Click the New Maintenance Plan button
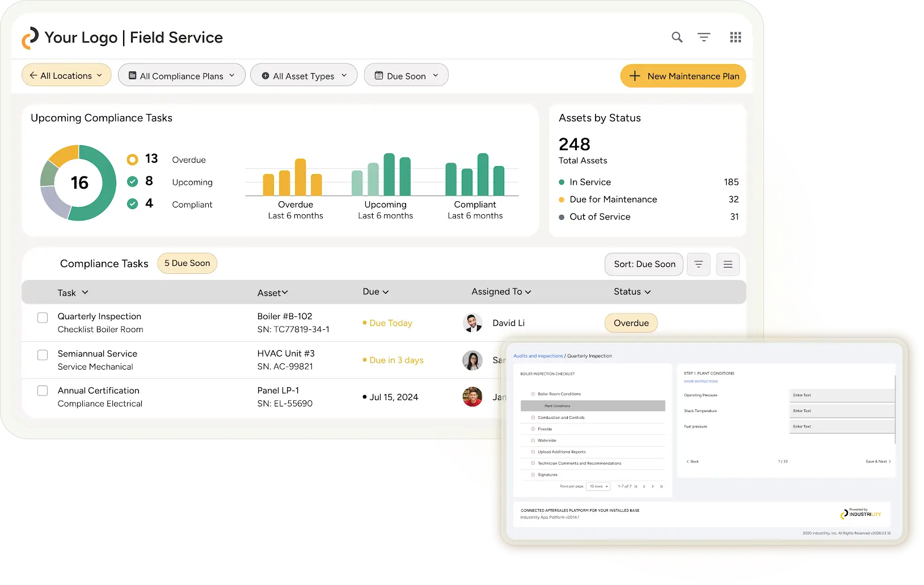This screenshot has width=924, height=585. tap(683, 76)
